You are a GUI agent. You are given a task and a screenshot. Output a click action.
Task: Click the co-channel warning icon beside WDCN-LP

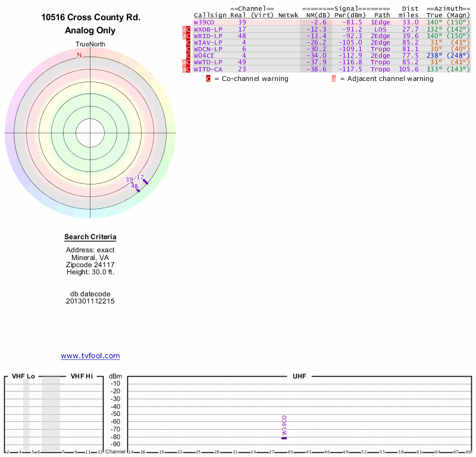[189, 49]
